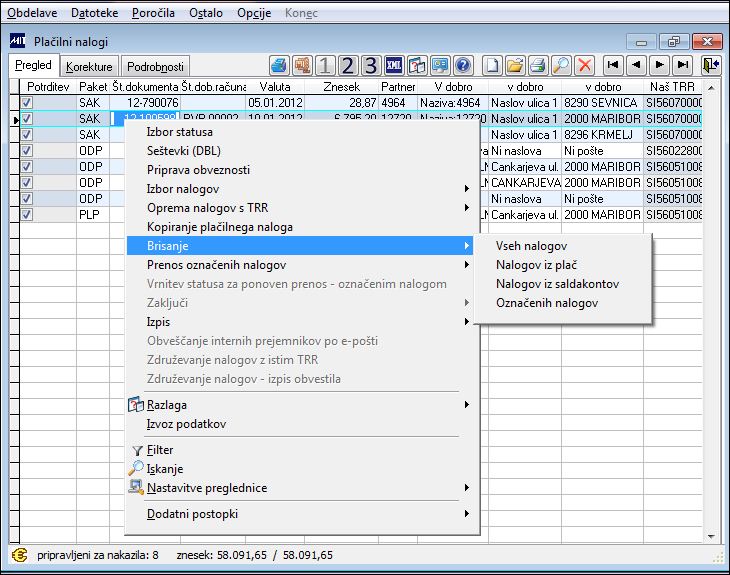Select the magnifying glass search toolbar icon

(561, 65)
